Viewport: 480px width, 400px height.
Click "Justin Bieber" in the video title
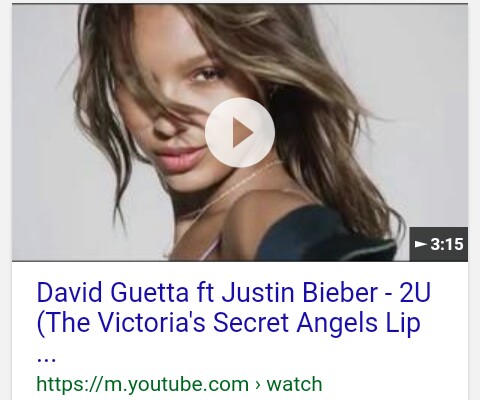[x=299, y=292]
